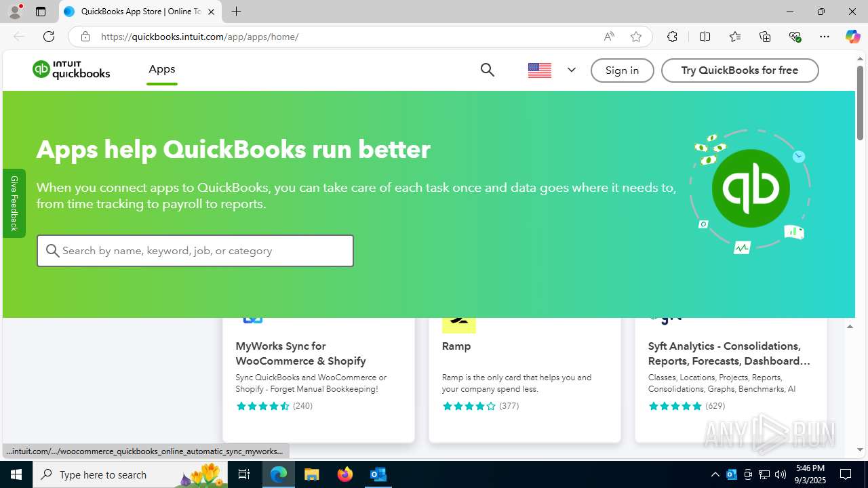The height and width of the screenshot is (488, 868).
Task: Open the Give Feedback side tab
Action: 14,203
